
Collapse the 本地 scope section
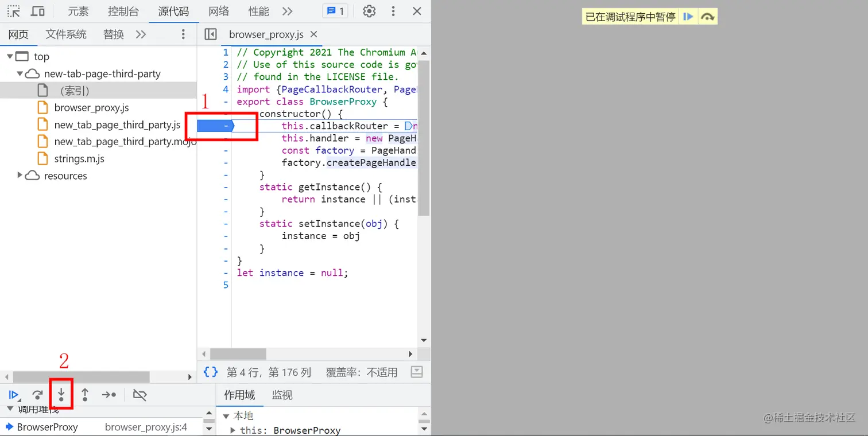click(x=226, y=416)
